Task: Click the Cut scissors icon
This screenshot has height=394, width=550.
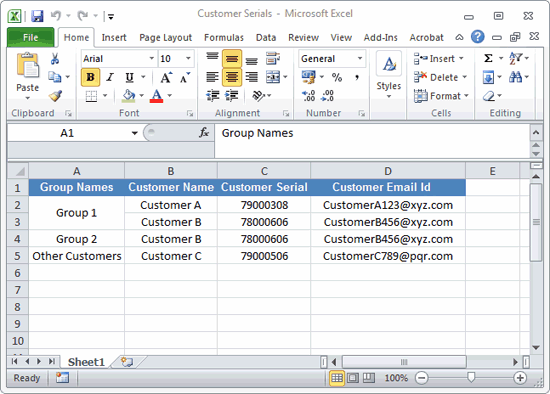Action: [x=54, y=59]
